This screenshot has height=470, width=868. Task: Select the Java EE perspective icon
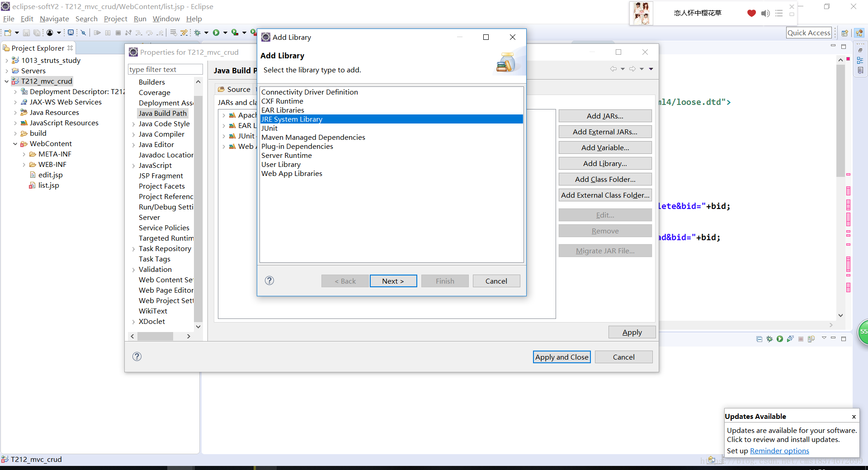[859, 33]
